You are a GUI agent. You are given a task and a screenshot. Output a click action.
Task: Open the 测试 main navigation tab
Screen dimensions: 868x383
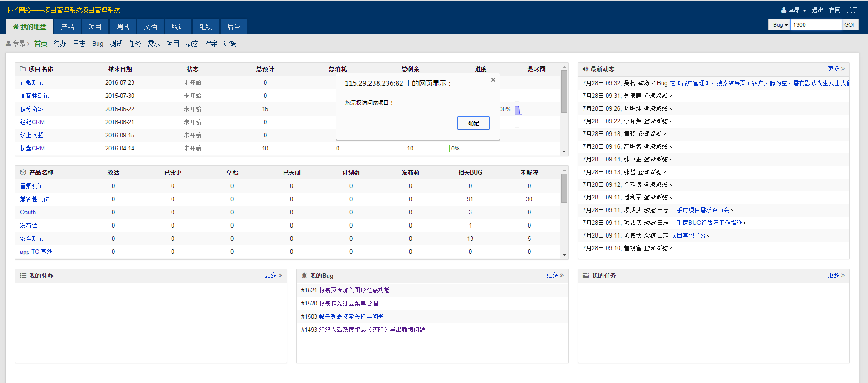pyautogui.click(x=123, y=27)
